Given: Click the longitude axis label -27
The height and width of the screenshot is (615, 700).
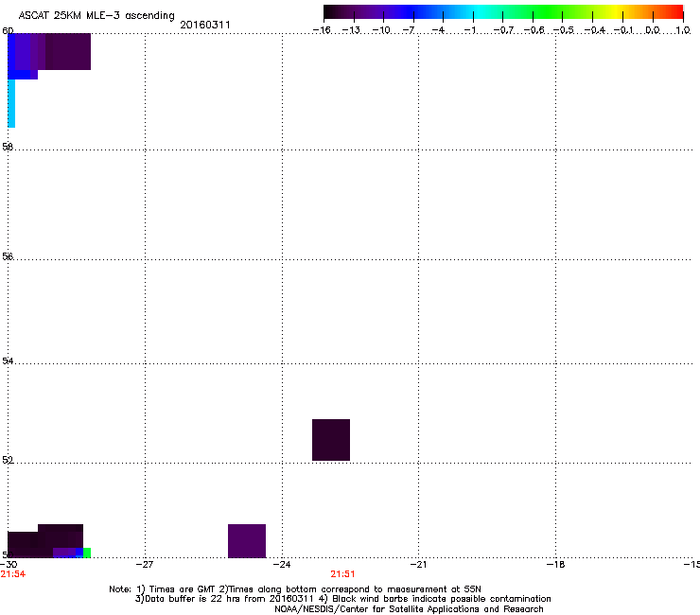Looking at the screenshot, I should click(144, 565).
